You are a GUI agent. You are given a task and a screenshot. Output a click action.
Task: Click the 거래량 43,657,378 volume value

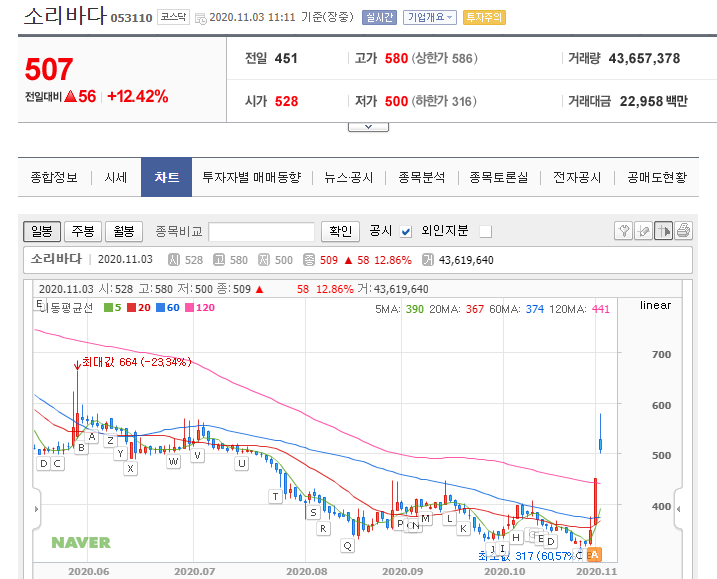(x=644, y=59)
